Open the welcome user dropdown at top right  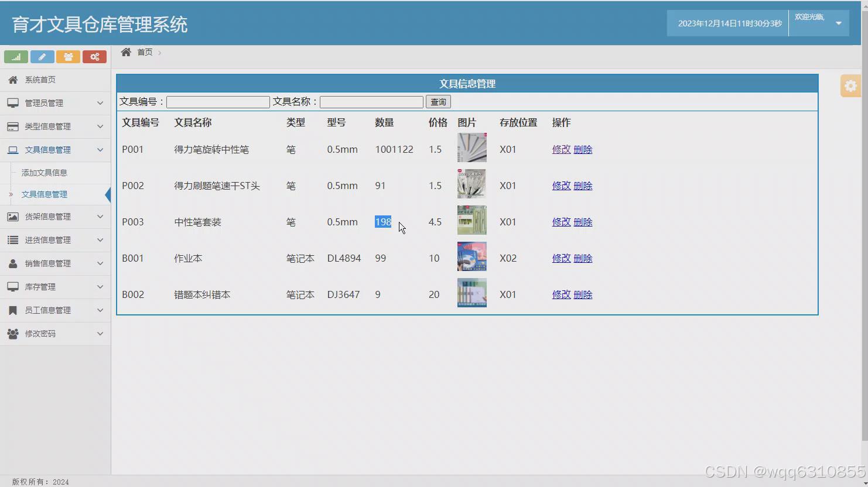[818, 23]
